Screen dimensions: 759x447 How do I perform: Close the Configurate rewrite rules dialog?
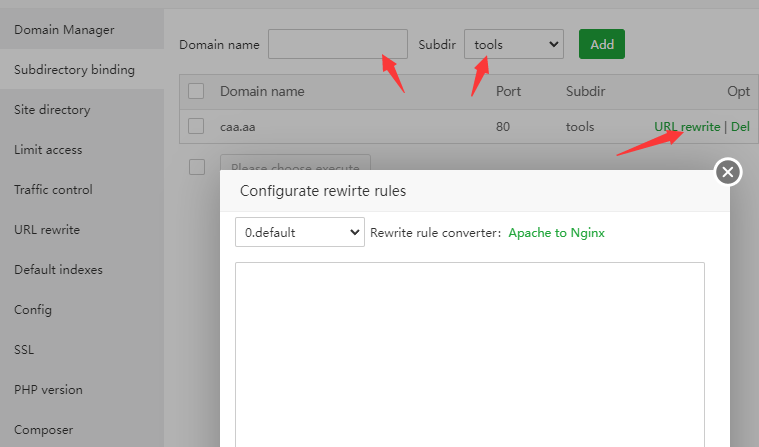click(728, 173)
